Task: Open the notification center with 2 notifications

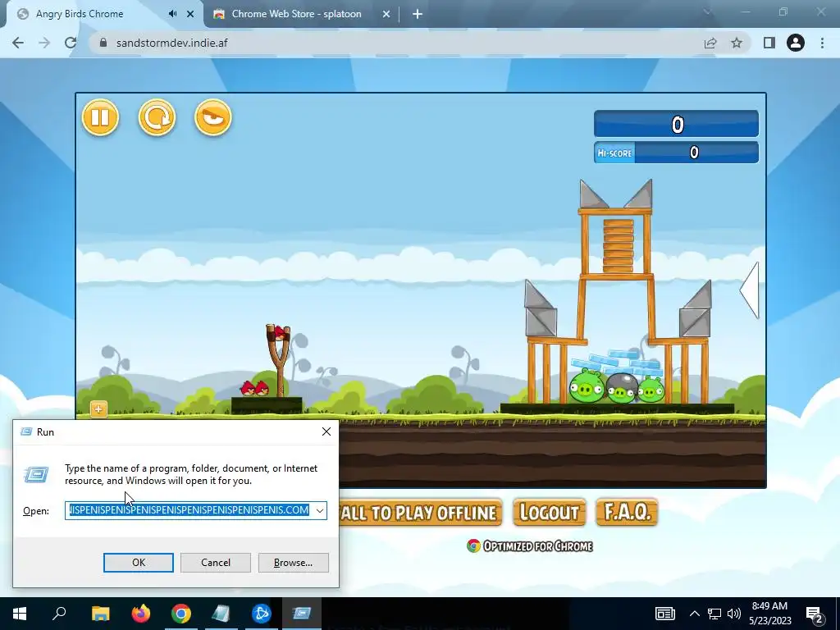Action: click(x=815, y=614)
